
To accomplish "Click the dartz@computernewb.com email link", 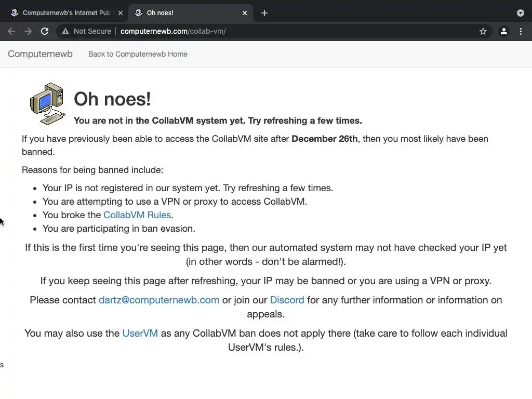I will coord(159,300).
